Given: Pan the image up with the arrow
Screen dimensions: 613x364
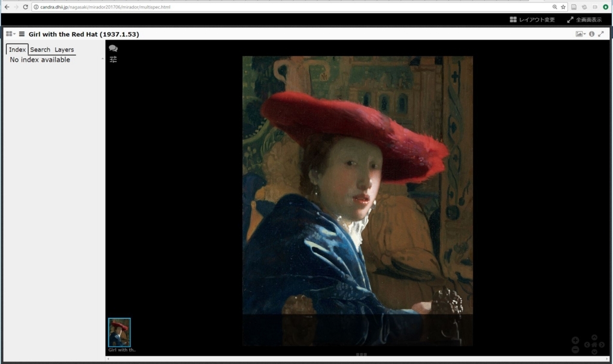Looking at the screenshot, I should (594, 338).
